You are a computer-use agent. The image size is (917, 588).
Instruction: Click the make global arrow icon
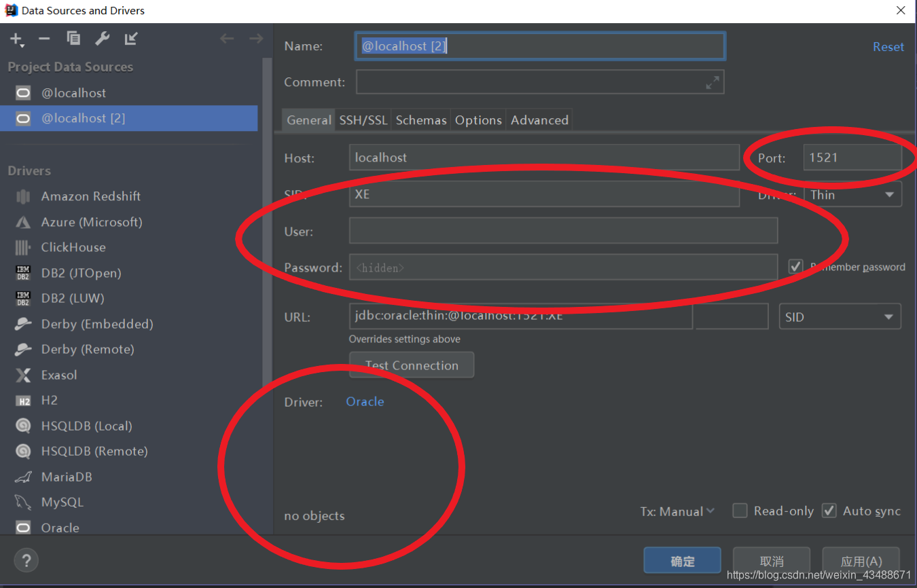pyautogui.click(x=131, y=39)
